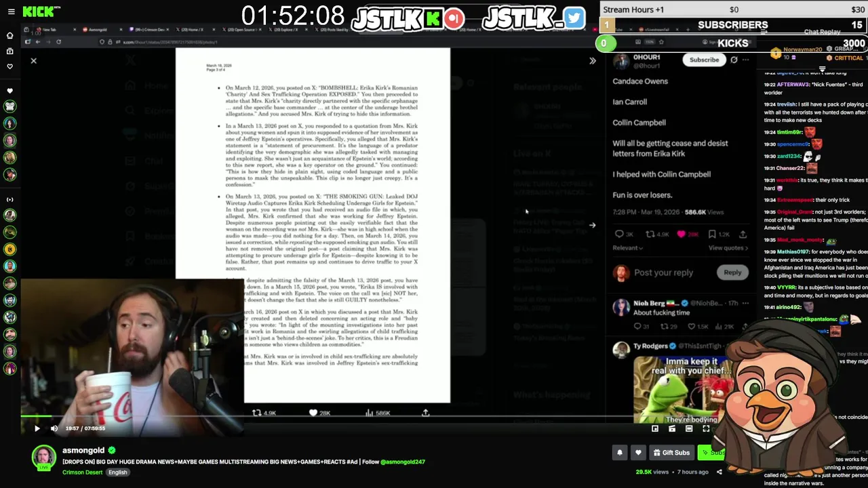Open the Browse icon in the Kick sidebar
868x488 pixels.
[x=9, y=51]
